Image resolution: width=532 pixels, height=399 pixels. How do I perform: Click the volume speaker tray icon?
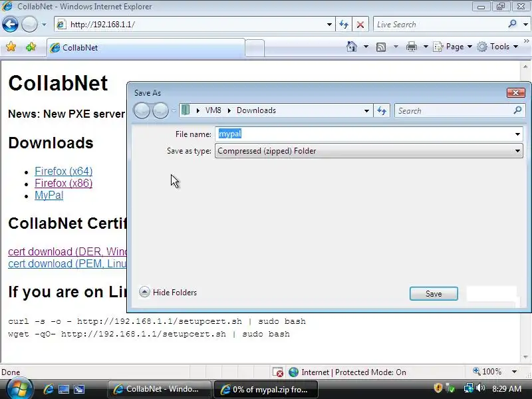480,388
